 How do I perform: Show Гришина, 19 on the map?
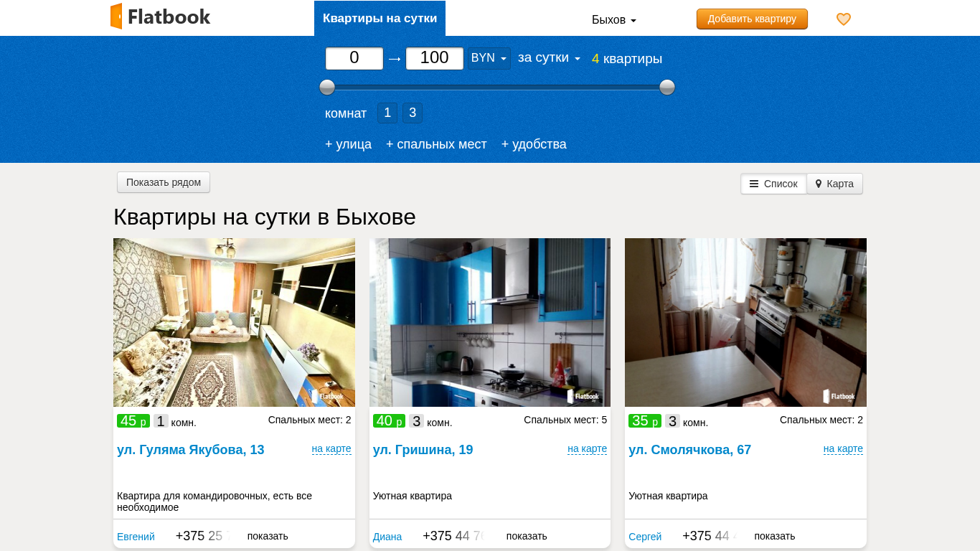coord(587,449)
